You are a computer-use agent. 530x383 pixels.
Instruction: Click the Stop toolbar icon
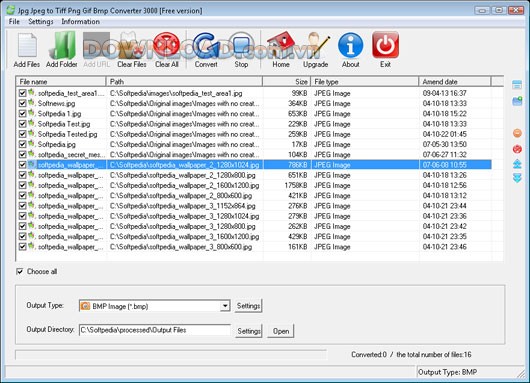coord(241,45)
